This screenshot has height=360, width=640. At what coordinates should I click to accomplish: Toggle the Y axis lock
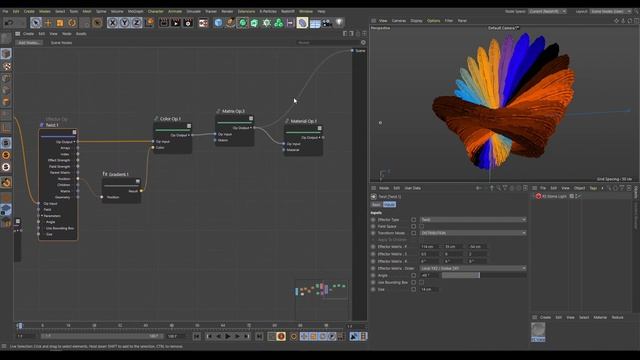click(124, 23)
